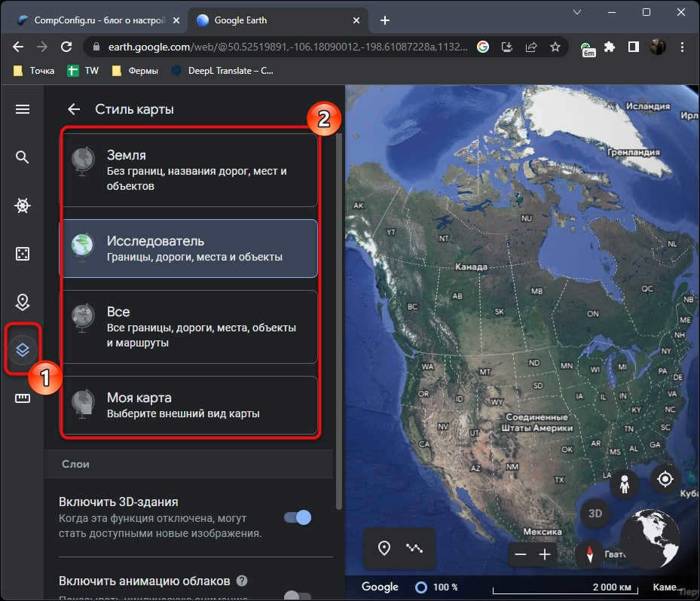700x601 pixels.
Task: Install app icon in address bar
Action: tap(506, 47)
